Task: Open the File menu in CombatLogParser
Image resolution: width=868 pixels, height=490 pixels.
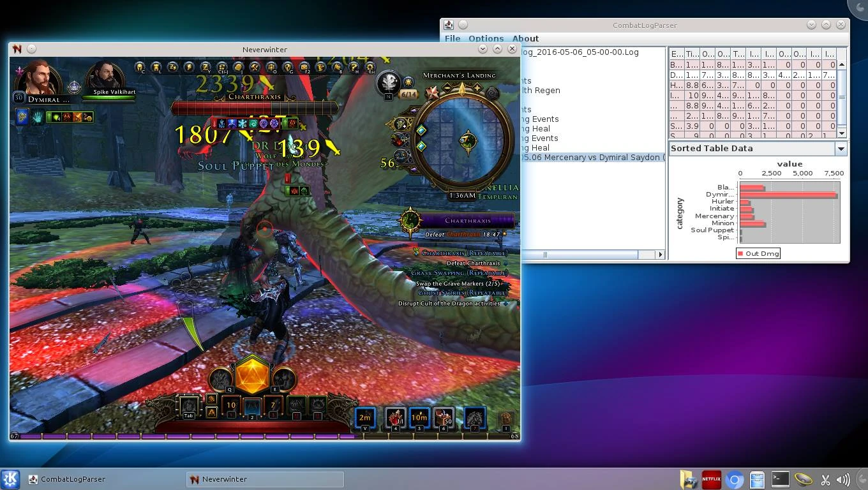Action: (453, 38)
